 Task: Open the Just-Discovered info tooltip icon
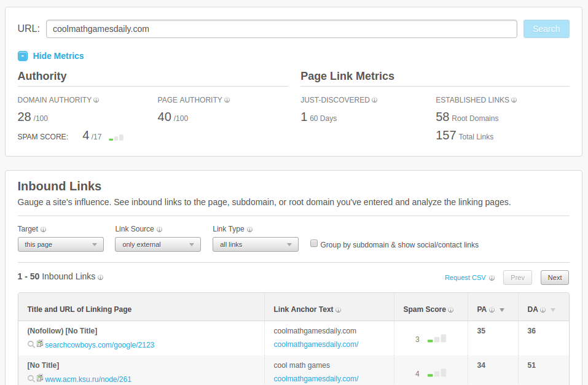374,100
